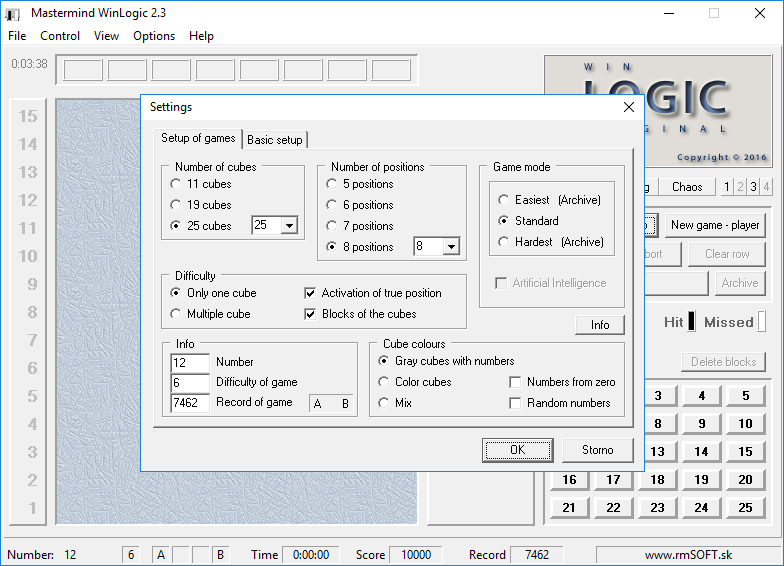Select 5 positions option

332,184
